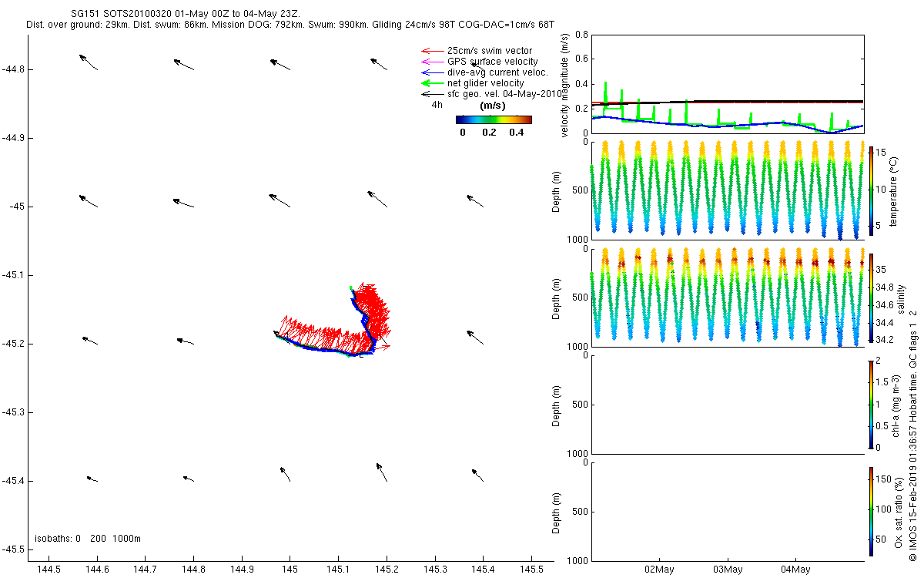
Task: Click the 'Depth (m)' label of the chl-a panel
Action: point(557,405)
